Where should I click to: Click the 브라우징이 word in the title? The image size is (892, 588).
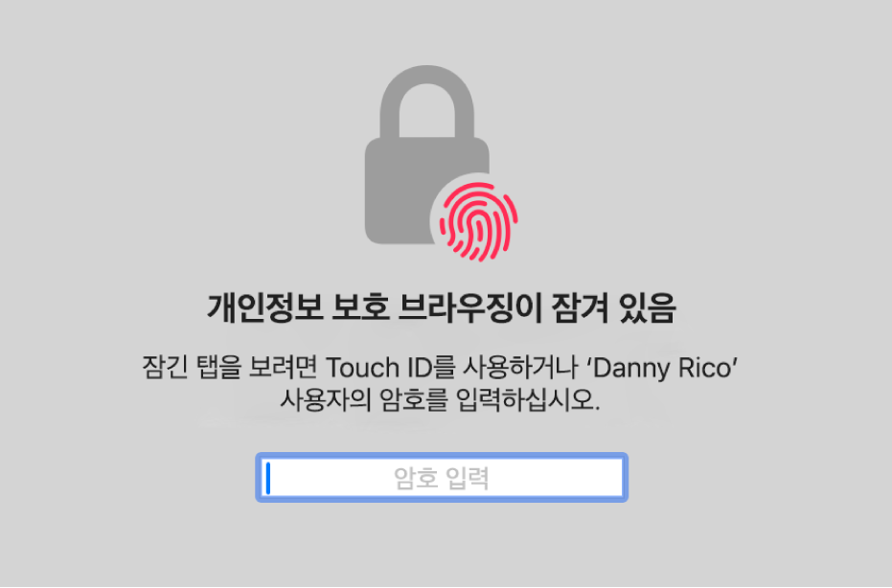469,308
